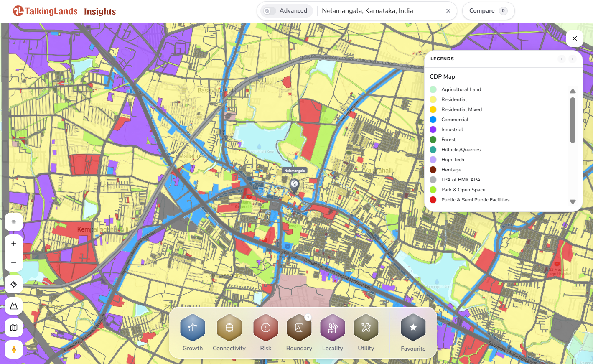Click the High Tech legend label
Screen dimensions: 593x364
point(453,160)
